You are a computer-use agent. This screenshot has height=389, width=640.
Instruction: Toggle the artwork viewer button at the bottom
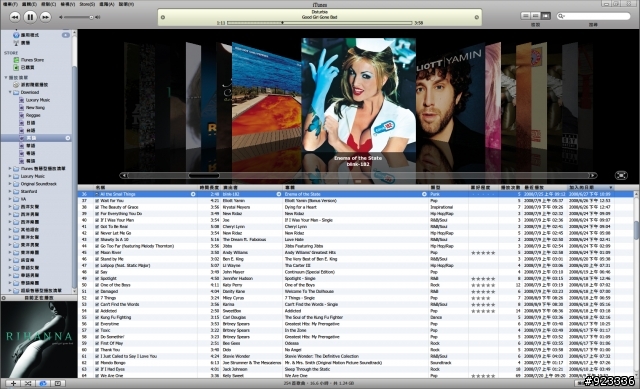point(58,383)
